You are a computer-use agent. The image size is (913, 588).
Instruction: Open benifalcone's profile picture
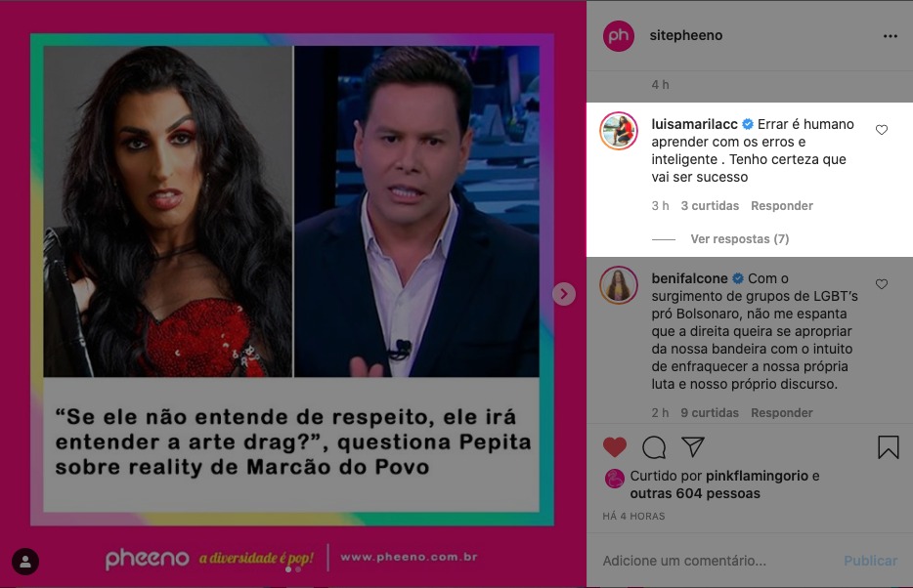pyautogui.click(x=619, y=285)
